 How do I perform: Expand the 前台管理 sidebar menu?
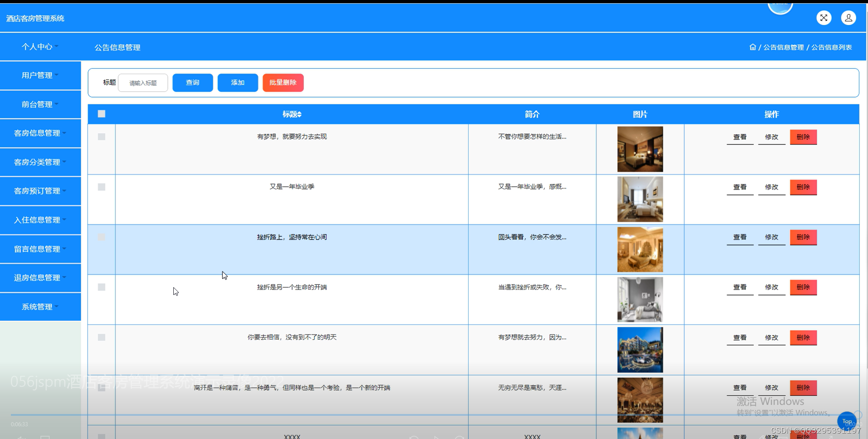pos(40,105)
